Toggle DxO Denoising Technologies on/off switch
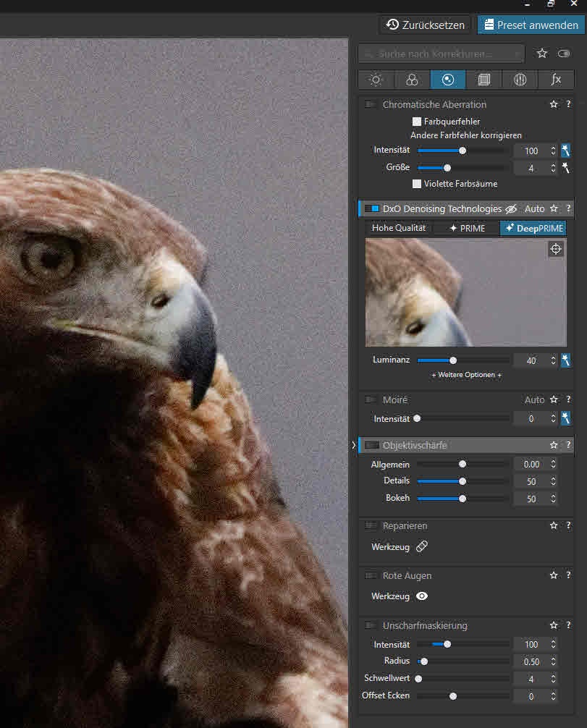Viewport: 587px width, 728px height. tap(371, 208)
